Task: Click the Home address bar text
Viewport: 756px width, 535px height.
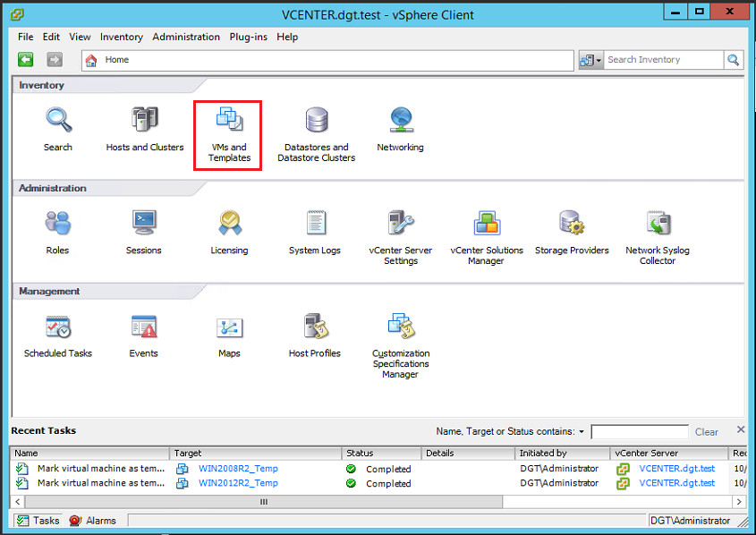Action: tap(116, 60)
